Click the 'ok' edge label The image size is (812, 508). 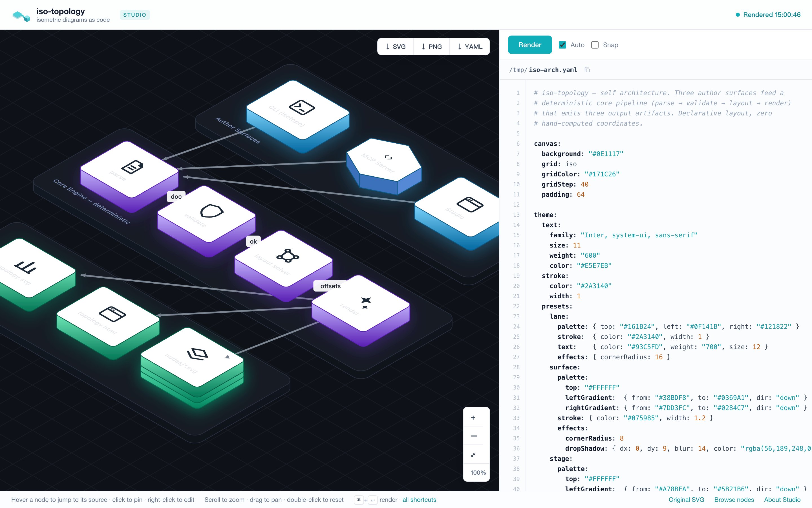tap(253, 241)
